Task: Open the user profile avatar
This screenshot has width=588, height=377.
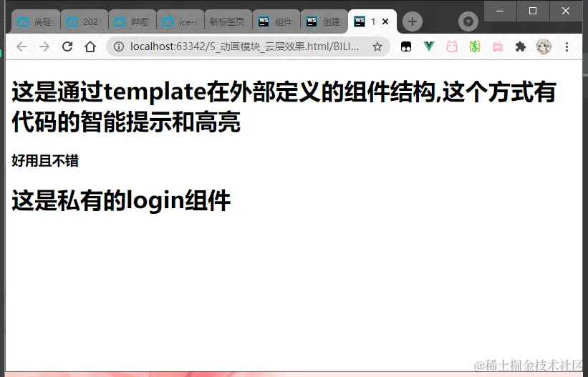Action: [544, 46]
